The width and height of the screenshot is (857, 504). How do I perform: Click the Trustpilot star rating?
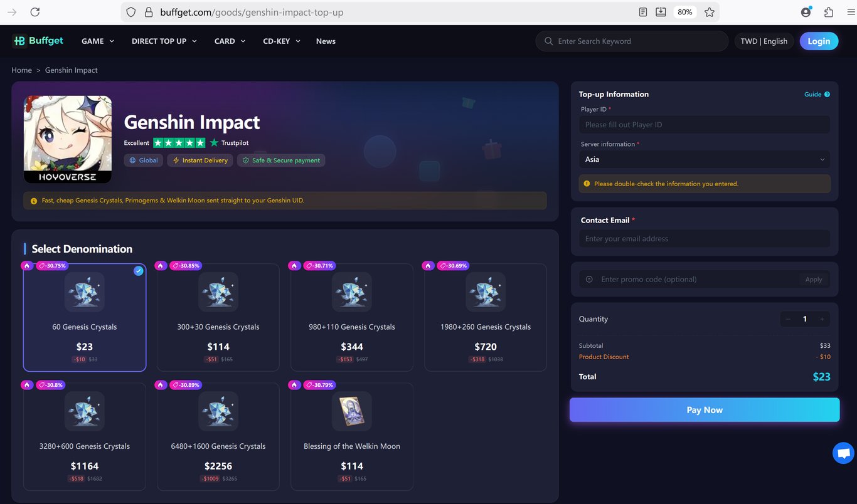[179, 142]
